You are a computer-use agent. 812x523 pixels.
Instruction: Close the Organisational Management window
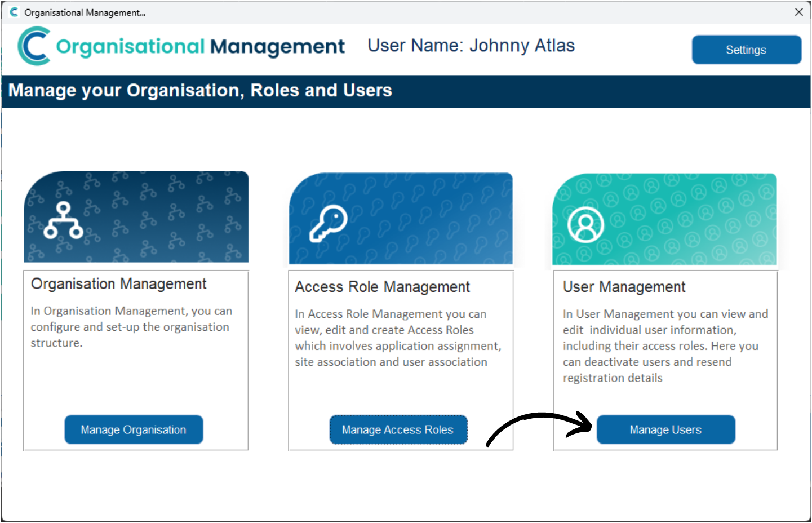(798, 12)
